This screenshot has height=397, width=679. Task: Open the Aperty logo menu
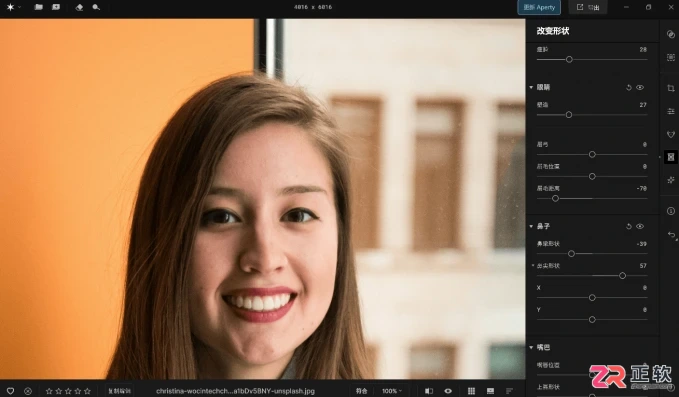coord(13,7)
